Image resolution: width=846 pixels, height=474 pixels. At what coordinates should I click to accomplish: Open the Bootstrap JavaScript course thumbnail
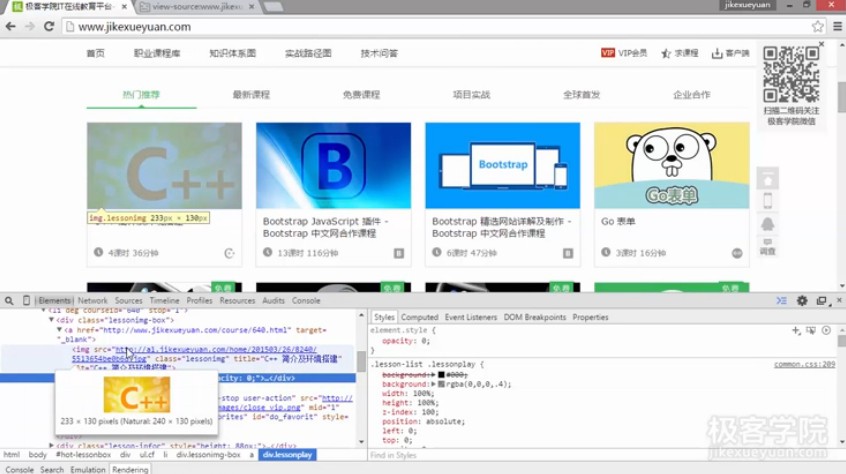click(x=333, y=166)
